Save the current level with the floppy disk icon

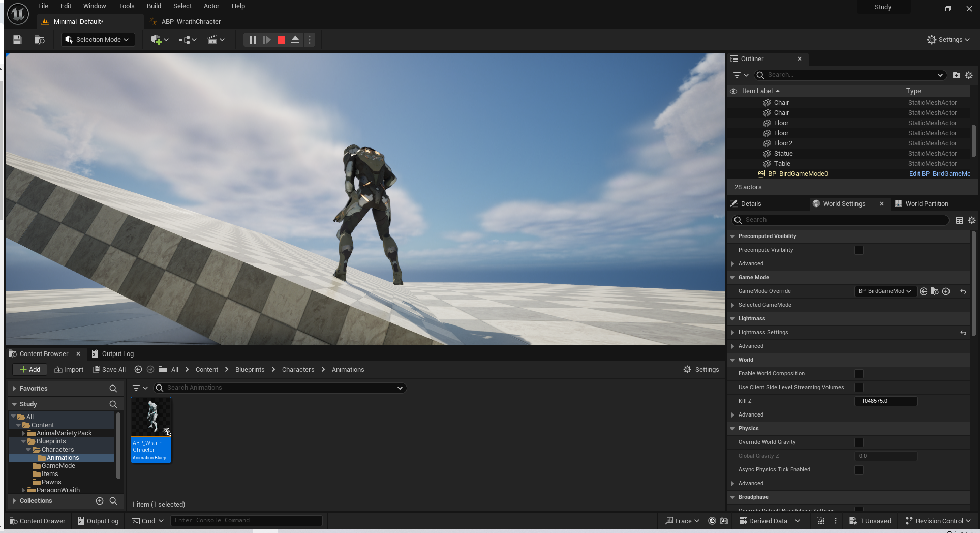click(x=17, y=40)
